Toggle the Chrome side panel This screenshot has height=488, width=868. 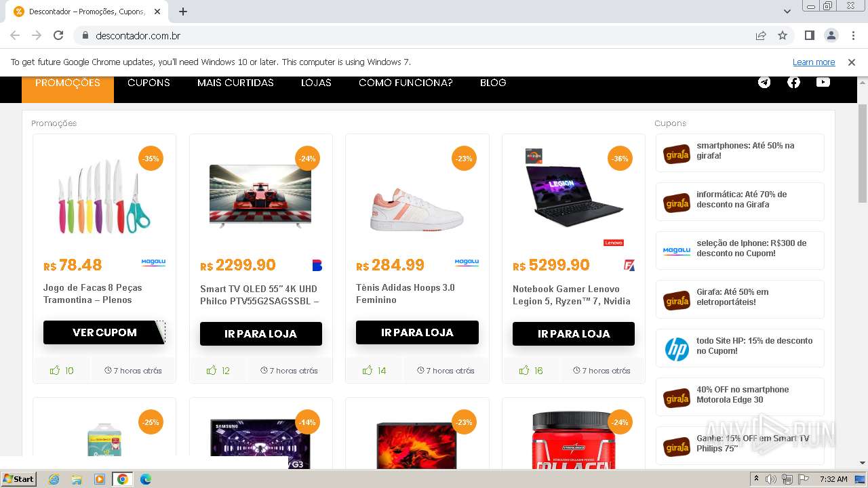[809, 35]
